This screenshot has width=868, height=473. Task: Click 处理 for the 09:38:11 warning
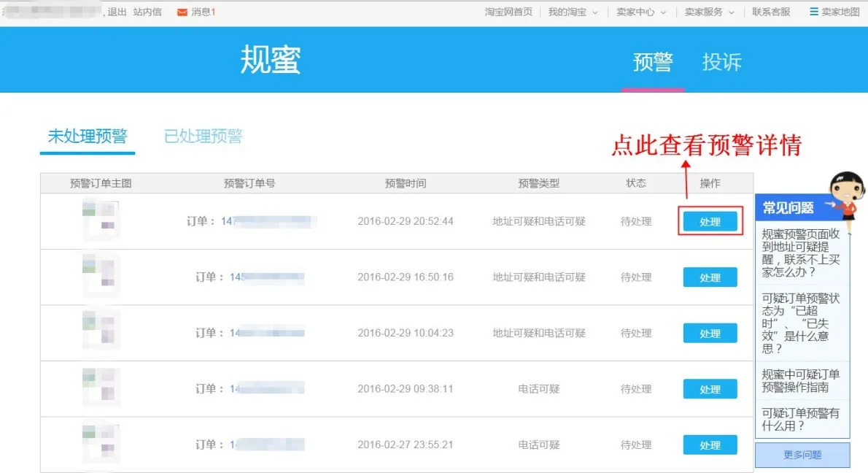(x=710, y=389)
